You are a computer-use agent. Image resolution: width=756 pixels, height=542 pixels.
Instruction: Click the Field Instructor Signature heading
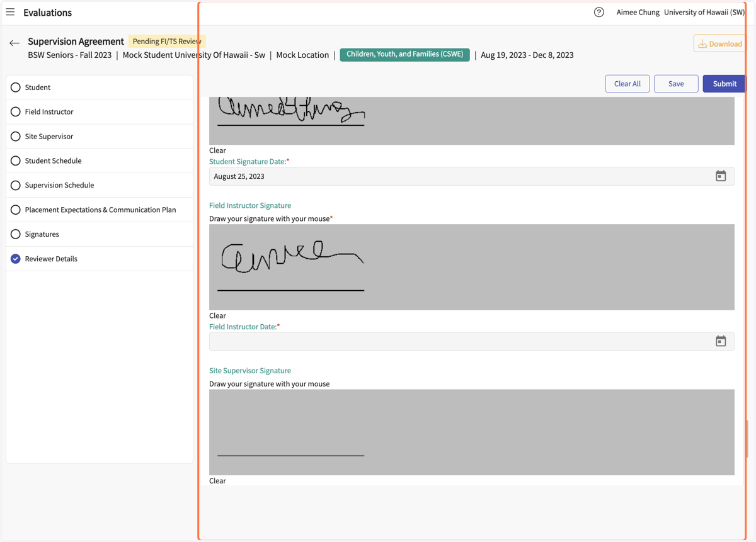[250, 205]
